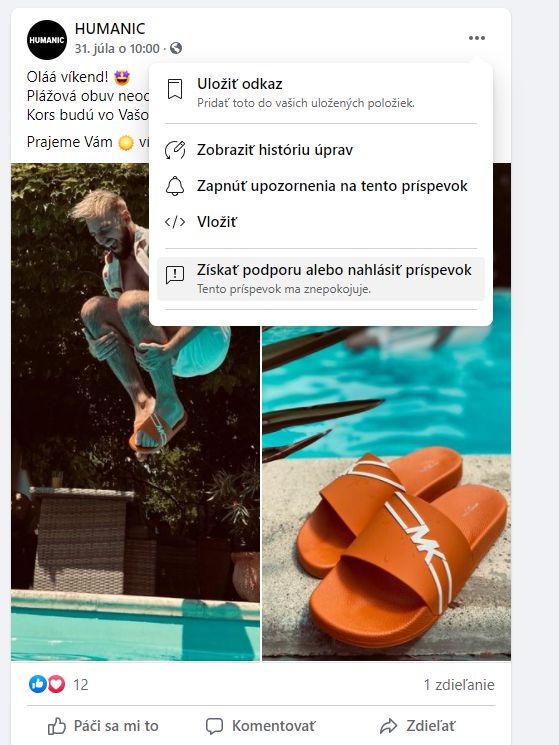Image resolution: width=559 pixels, height=745 pixels.
Task: Click the report exclamation speech icon
Action: (175, 275)
